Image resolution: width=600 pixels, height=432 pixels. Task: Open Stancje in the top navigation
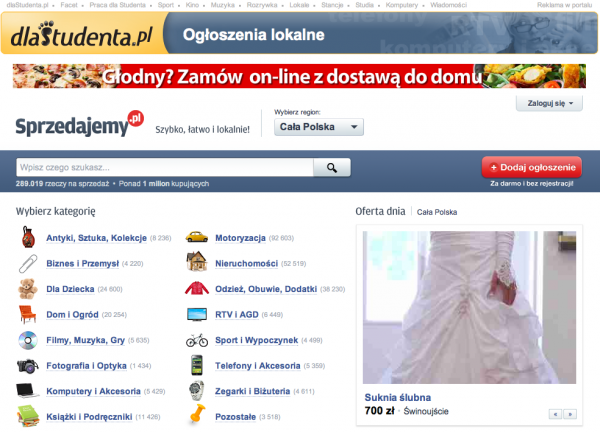(332, 5)
